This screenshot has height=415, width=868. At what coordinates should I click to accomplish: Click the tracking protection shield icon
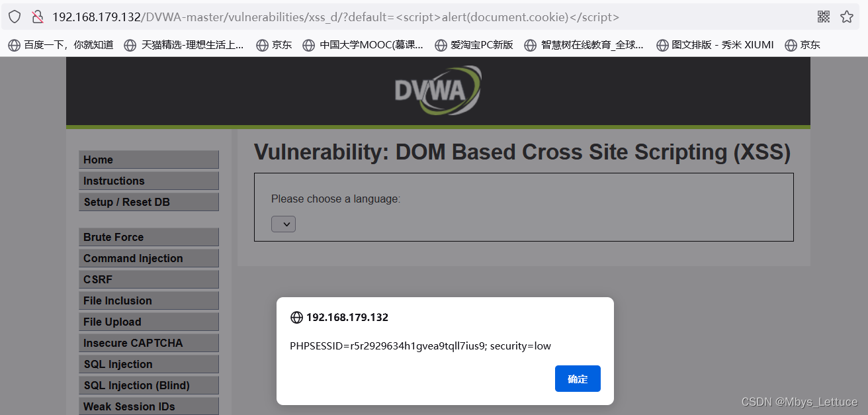coord(14,16)
